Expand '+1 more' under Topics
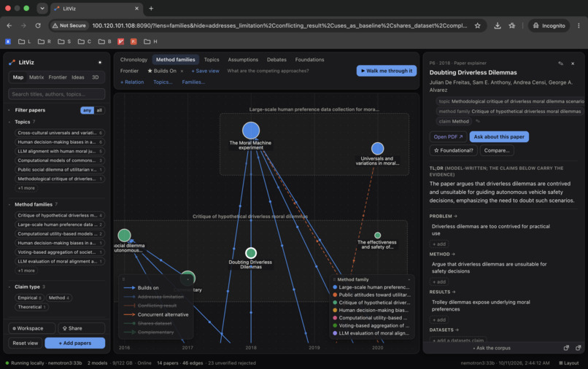Viewport: 588px width, 369px height. pyautogui.click(x=26, y=188)
